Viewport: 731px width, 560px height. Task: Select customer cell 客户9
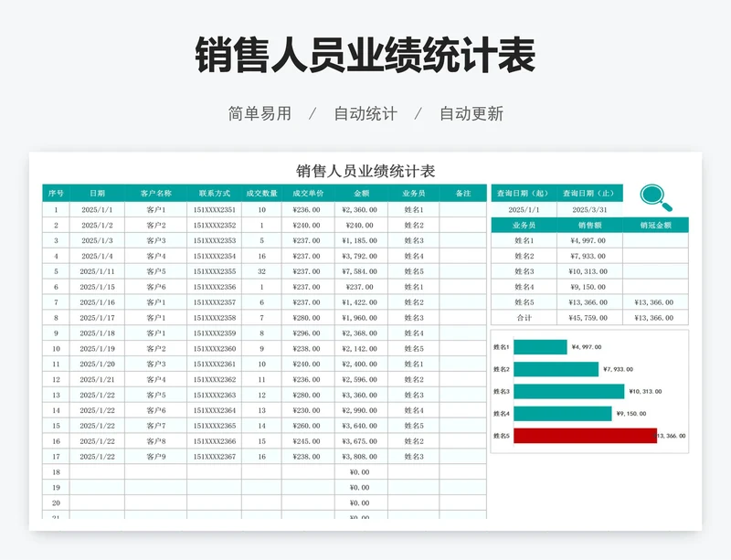click(x=155, y=457)
